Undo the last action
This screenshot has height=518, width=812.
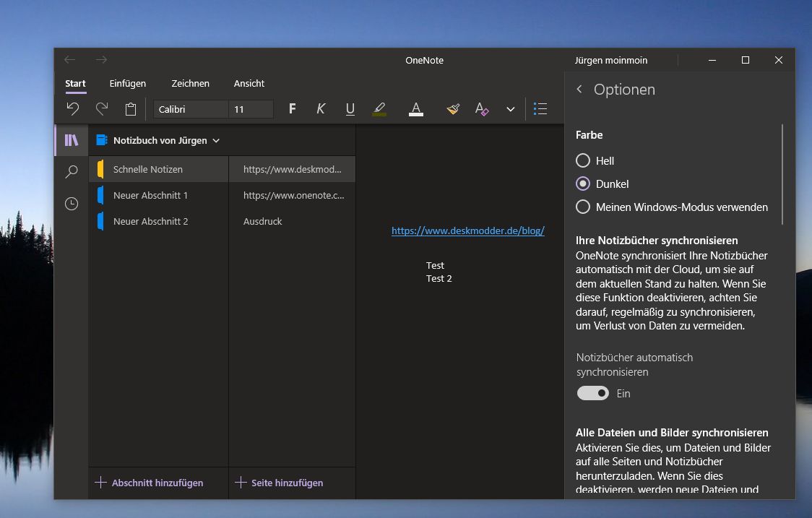[72, 109]
